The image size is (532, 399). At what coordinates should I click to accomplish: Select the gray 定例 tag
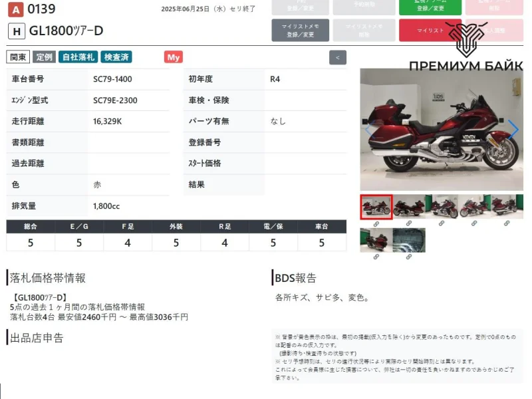(x=45, y=57)
